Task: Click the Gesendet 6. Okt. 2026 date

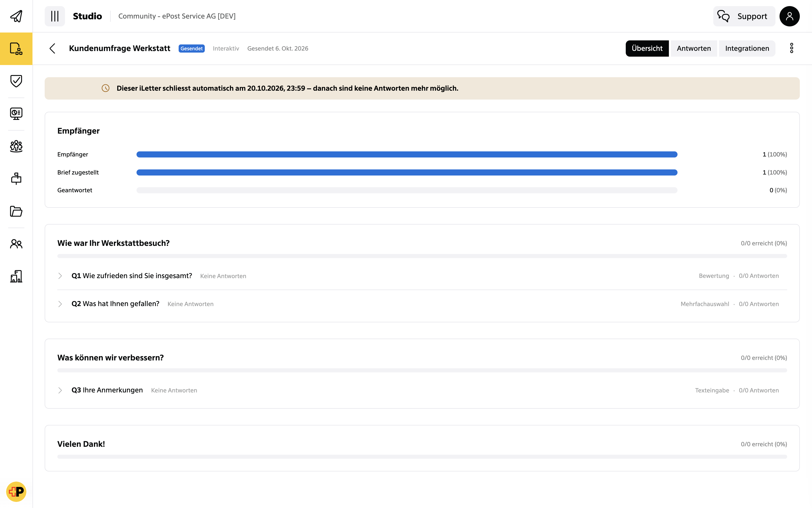Action: coord(278,48)
